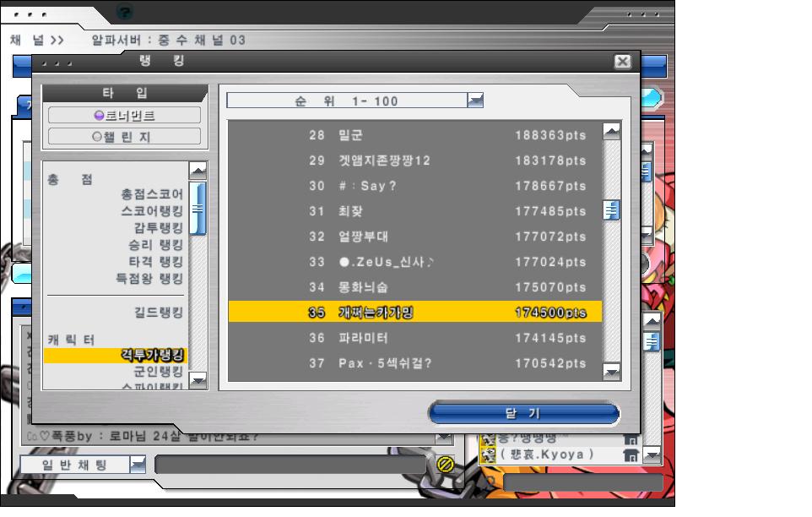The width and height of the screenshot is (812, 517).
Task: Click category list scrollbar up arrow
Action: (198, 170)
